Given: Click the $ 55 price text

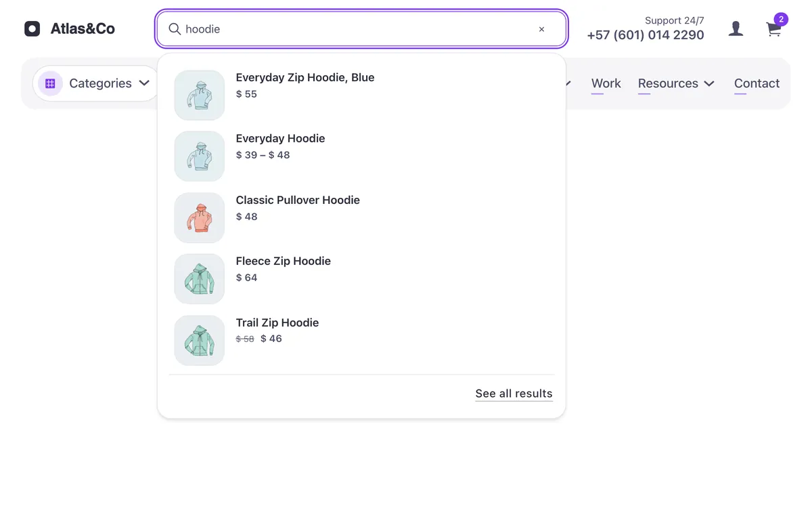Looking at the screenshot, I should tap(246, 94).
